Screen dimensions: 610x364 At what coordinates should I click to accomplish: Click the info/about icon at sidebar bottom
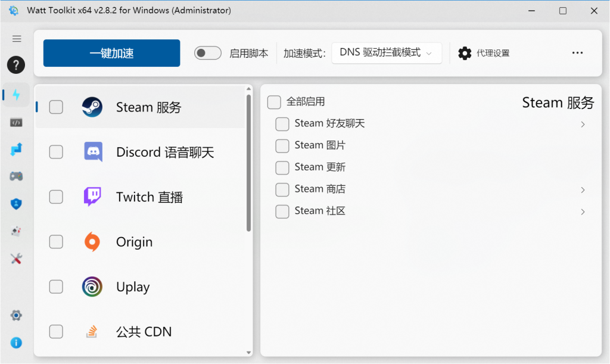pyautogui.click(x=16, y=343)
